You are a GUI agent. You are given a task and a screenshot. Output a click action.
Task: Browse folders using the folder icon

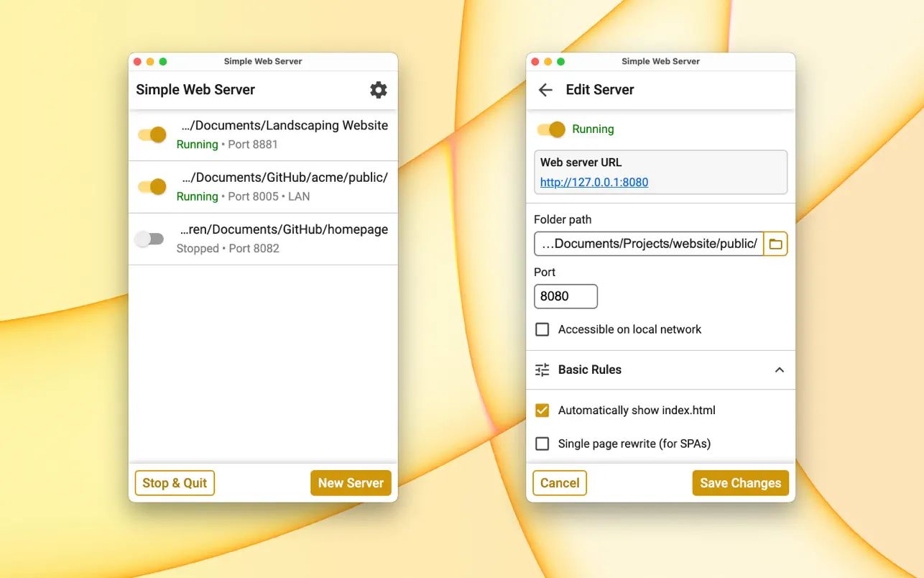(x=775, y=244)
